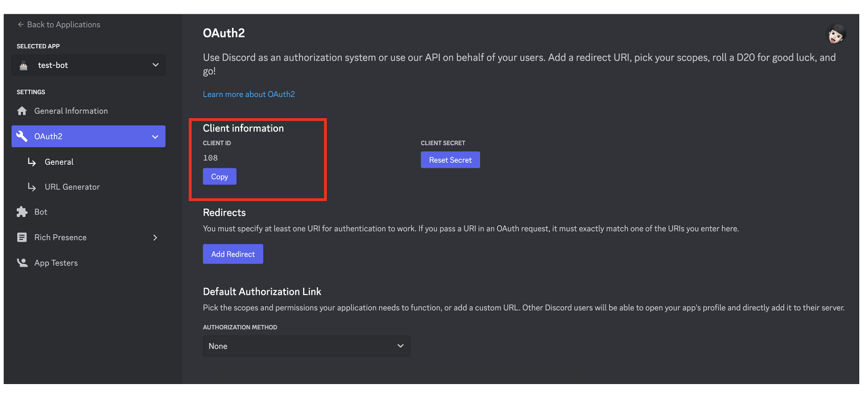
Task: Open Learn more about OAuth2 link
Action: pos(249,94)
